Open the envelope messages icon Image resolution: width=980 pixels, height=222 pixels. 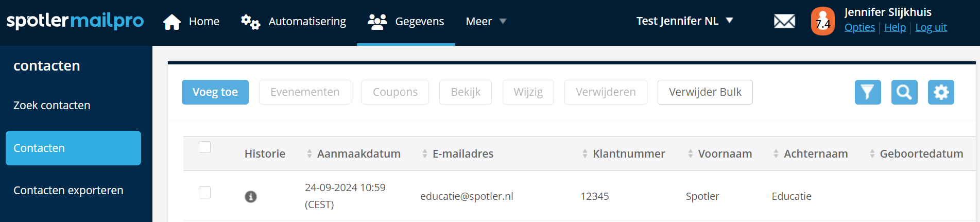784,21
